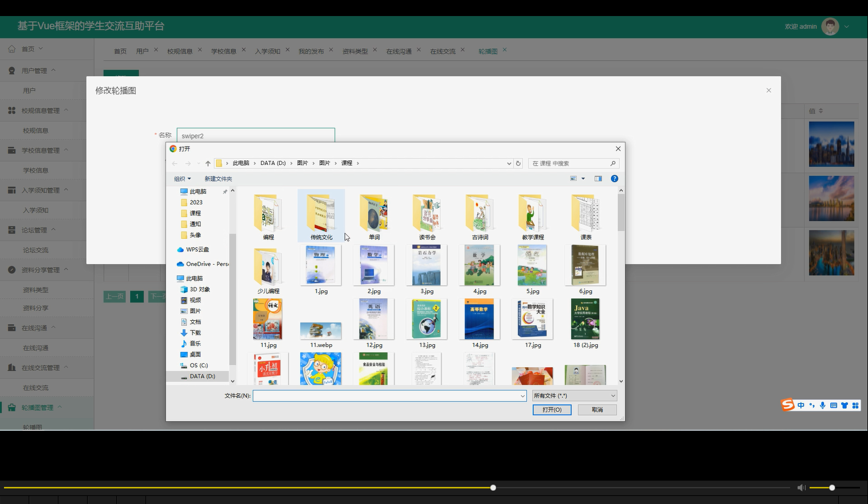Switch to the 我的发布 tab
This screenshot has height=504, width=868.
(x=311, y=51)
